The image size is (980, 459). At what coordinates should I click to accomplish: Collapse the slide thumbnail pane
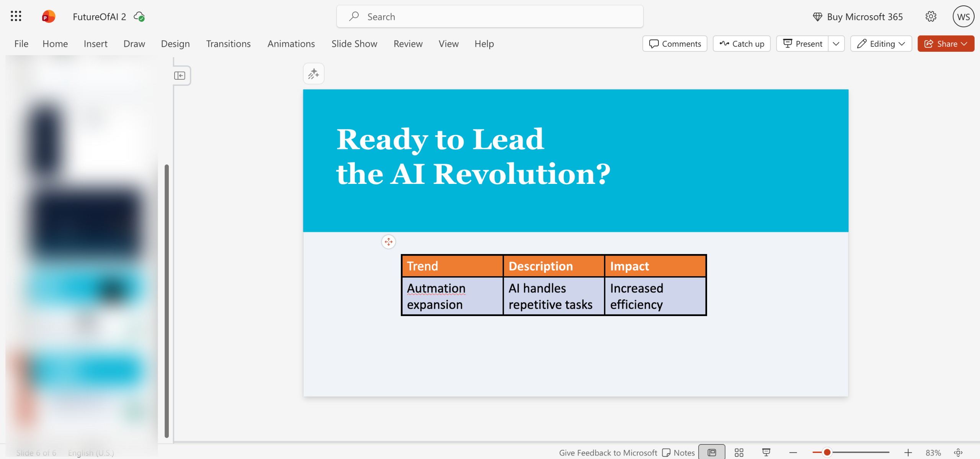click(180, 75)
